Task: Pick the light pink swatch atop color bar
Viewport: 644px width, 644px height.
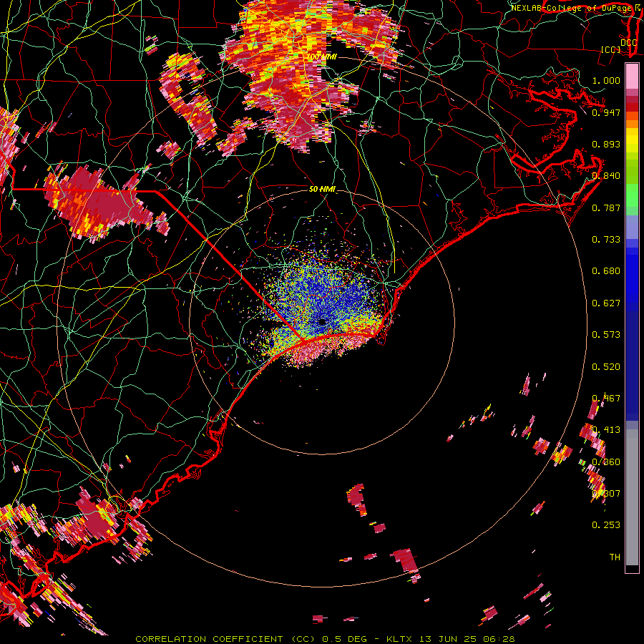Action: pos(632,77)
